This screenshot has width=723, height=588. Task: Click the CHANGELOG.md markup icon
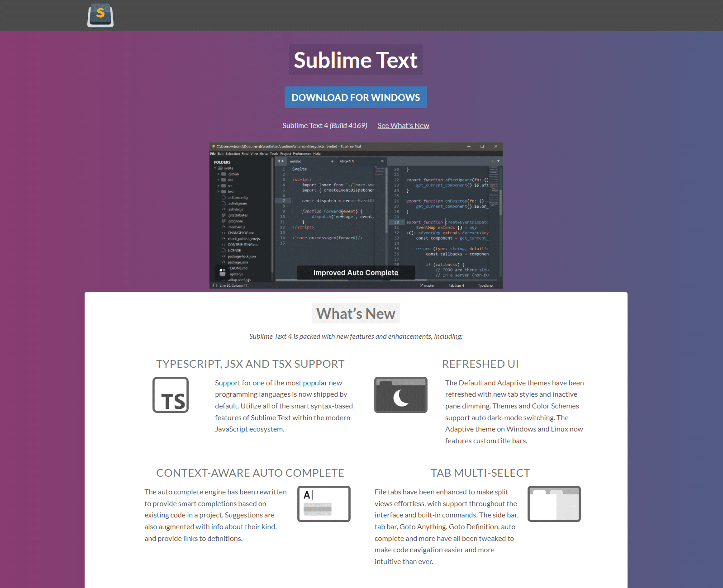[x=224, y=233]
